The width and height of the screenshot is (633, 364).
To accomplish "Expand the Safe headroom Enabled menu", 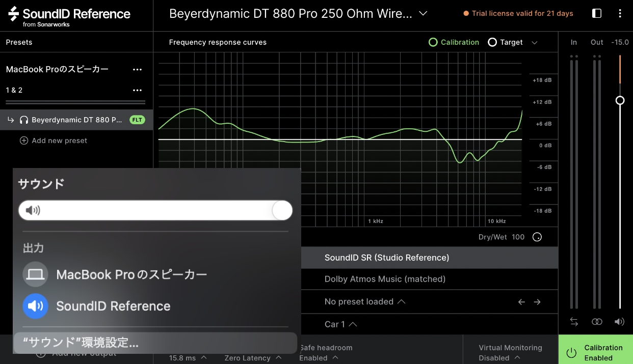I will [x=326, y=353].
